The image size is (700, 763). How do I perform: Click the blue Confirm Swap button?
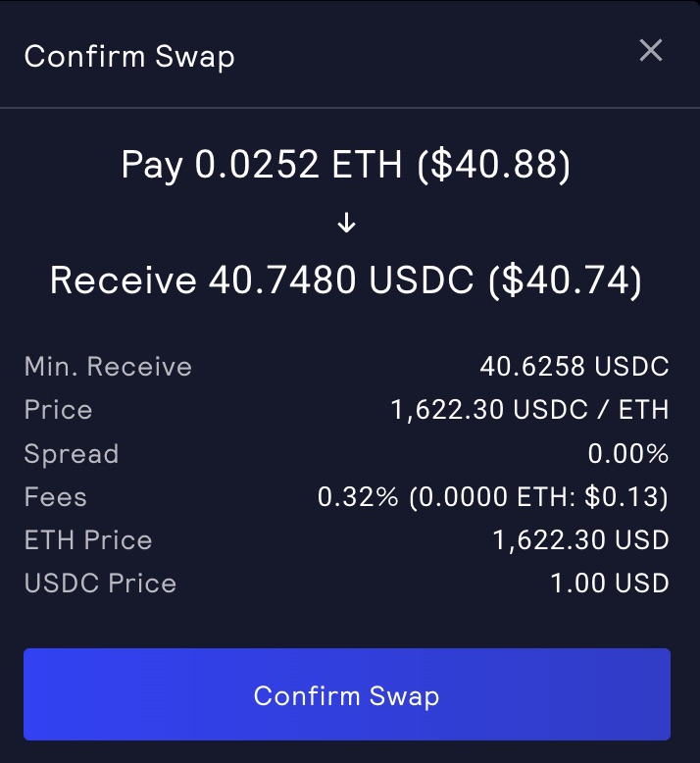click(x=347, y=694)
